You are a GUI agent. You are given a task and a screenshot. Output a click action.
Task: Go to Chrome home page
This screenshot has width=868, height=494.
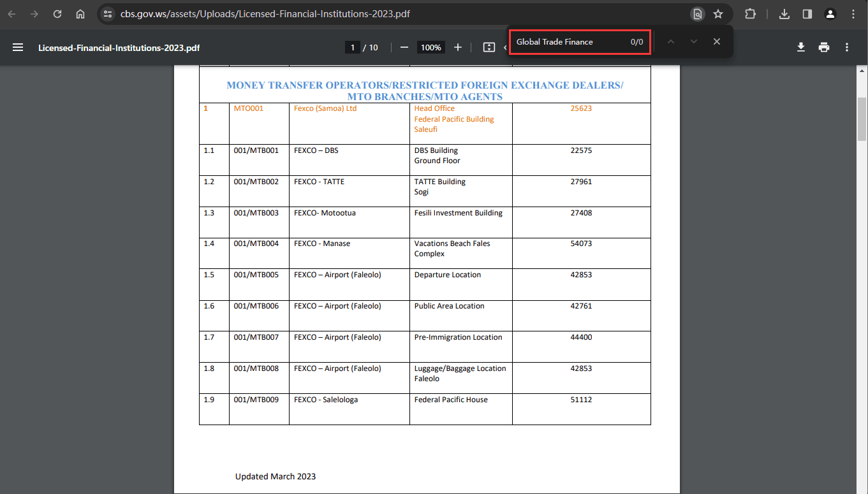point(80,14)
